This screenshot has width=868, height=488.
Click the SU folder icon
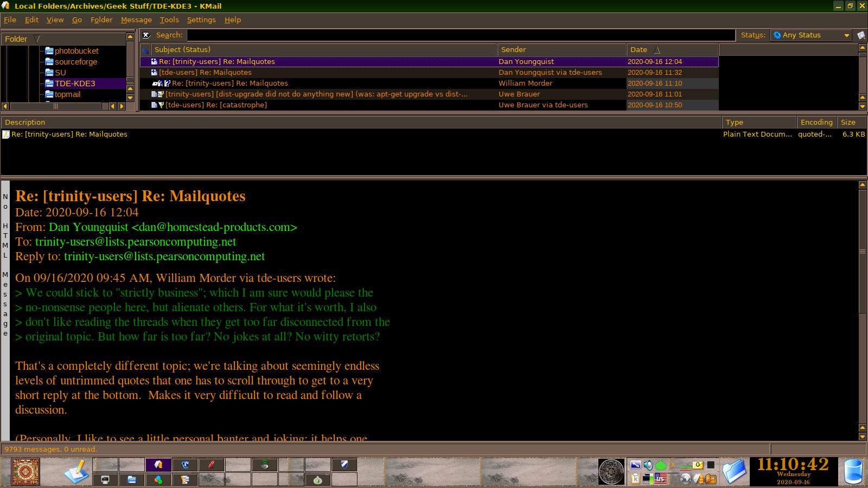click(x=49, y=72)
